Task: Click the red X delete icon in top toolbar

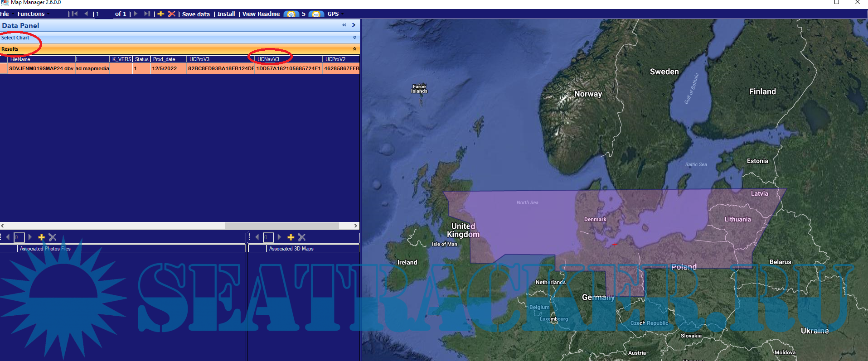Action: (171, 14)
